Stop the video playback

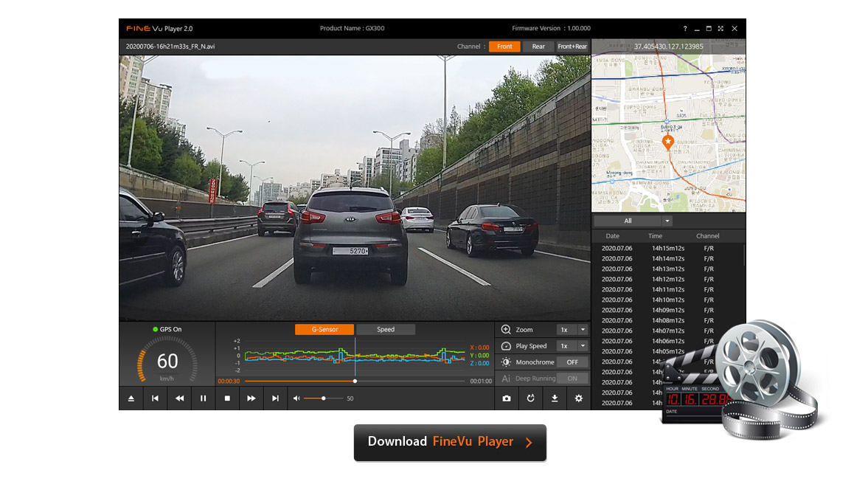pos(227,398)
